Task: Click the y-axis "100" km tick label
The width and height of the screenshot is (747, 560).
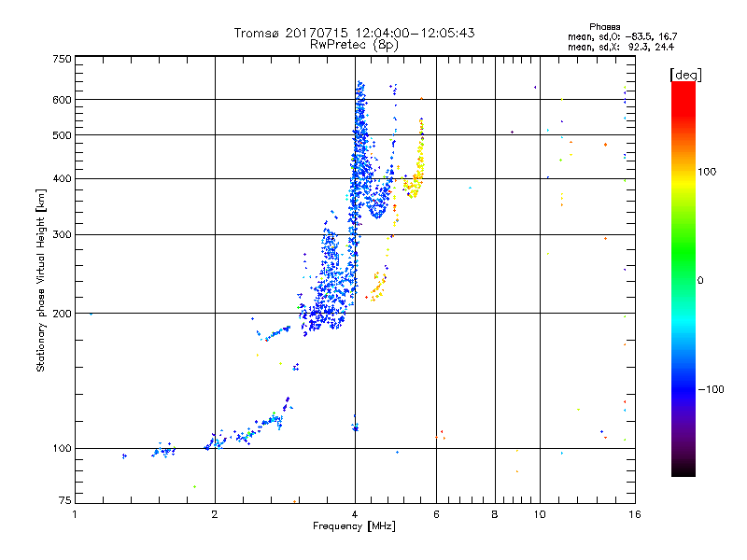Action: pos(62,449)
